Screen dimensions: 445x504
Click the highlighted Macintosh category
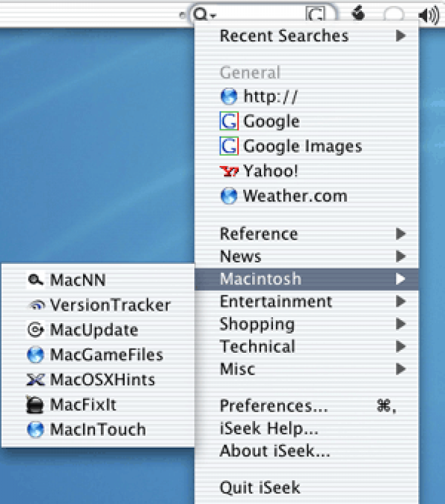click(x=307, y=279)
